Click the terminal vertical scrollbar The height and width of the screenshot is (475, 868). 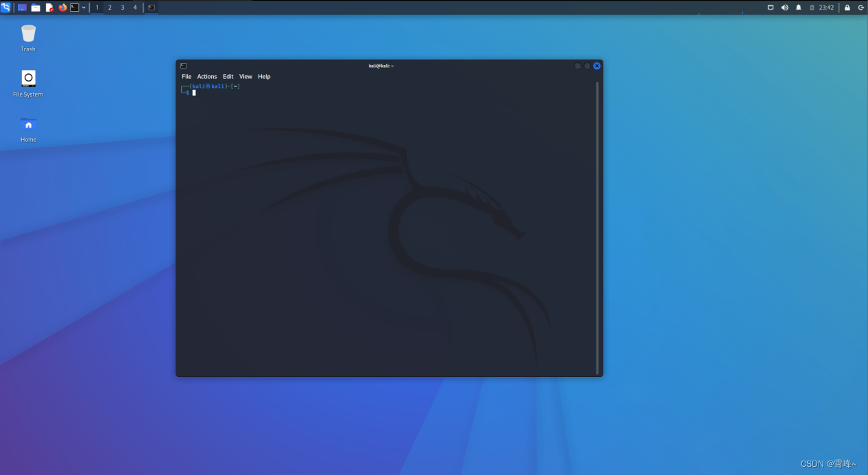click(598, 228)
